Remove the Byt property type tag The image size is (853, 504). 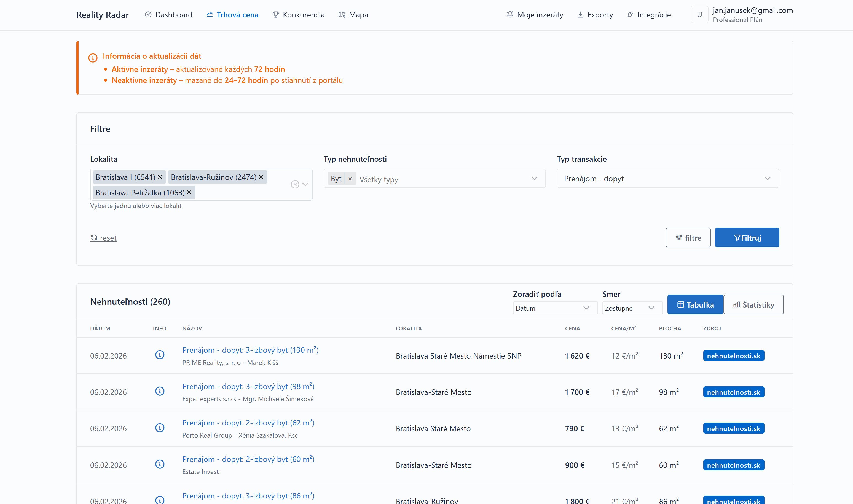[x=350, y=179]
